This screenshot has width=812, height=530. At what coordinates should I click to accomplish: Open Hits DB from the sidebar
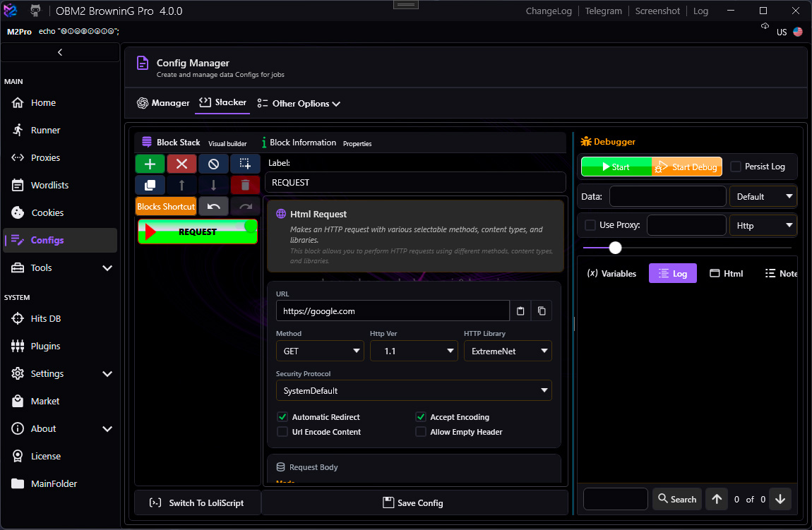click(x=60, y=318)
